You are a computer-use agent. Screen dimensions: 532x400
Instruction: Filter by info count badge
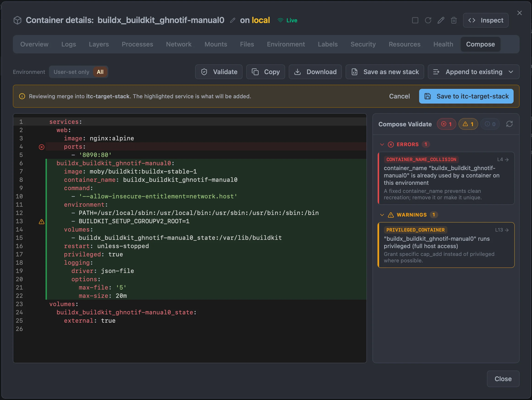click(x=490, y=124)
